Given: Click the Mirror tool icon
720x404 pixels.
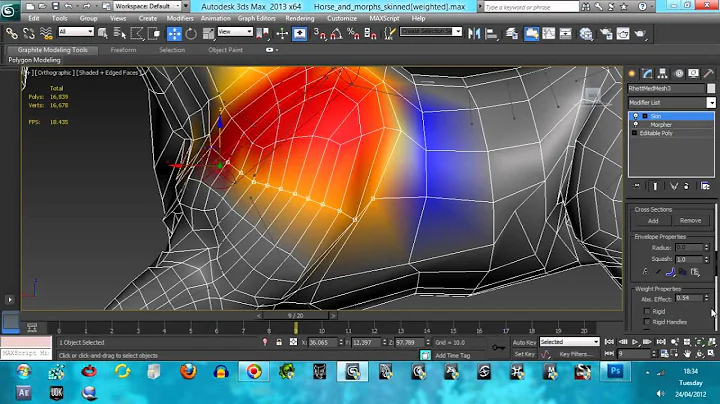Looking at the screenshot, I should [x=474, y=33].
